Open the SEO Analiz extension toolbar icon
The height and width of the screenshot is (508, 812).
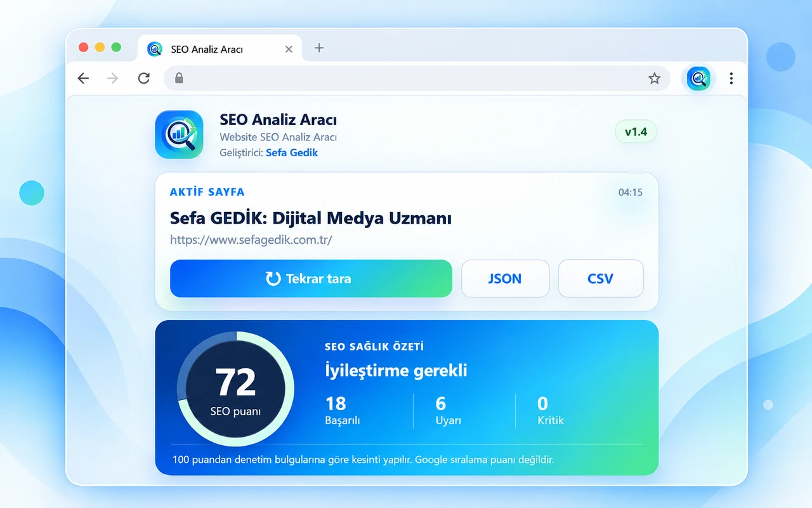click(698, 78)
